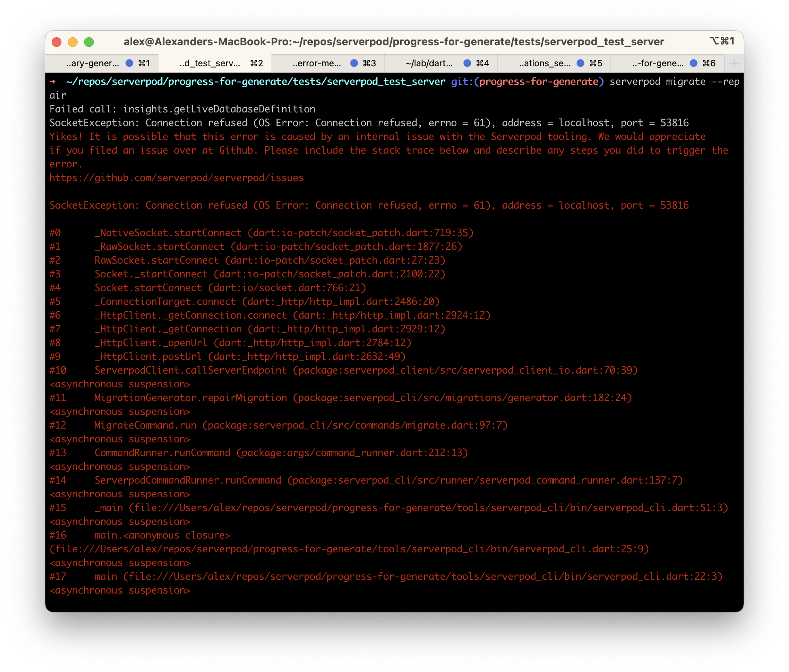Click the blue activity indicator on the ⌘1 tab
Screen dimensions: 789x672
129,63
